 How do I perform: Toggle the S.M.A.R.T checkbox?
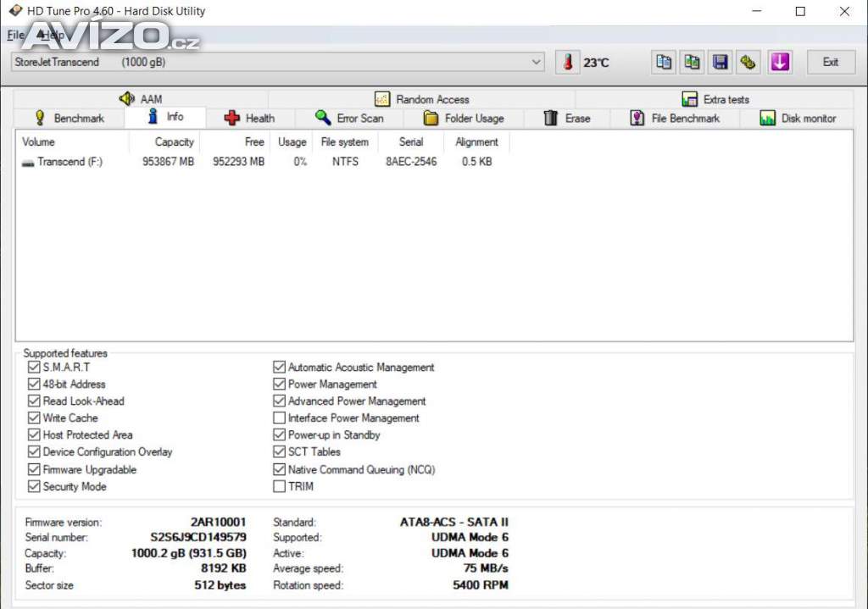34,368
